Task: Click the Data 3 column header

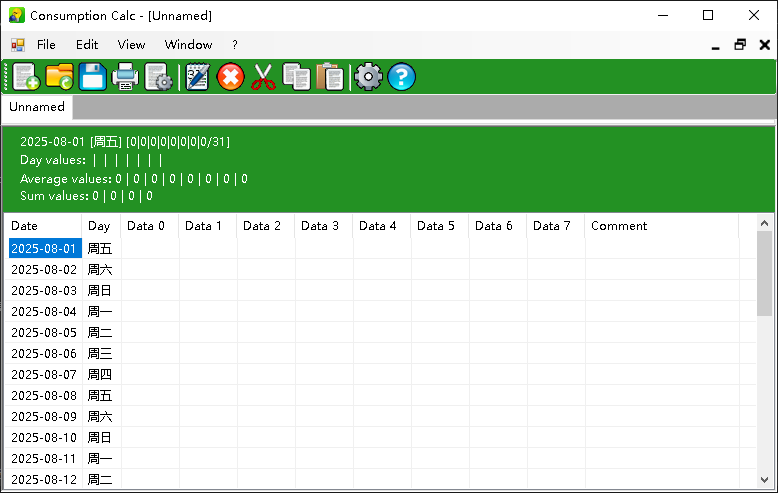Action: click(x=320, y=226)
